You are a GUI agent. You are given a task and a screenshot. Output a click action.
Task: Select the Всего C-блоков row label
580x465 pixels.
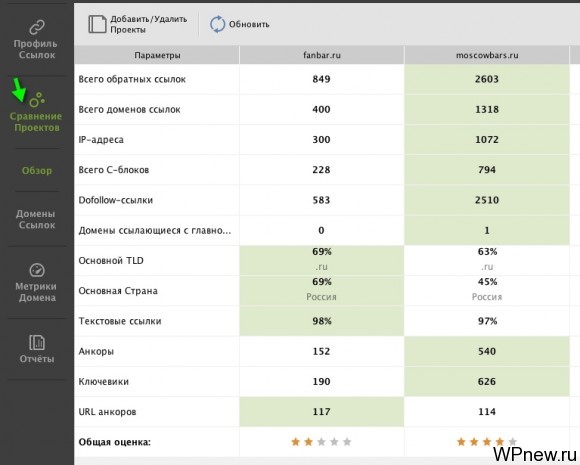click(114, 170)
